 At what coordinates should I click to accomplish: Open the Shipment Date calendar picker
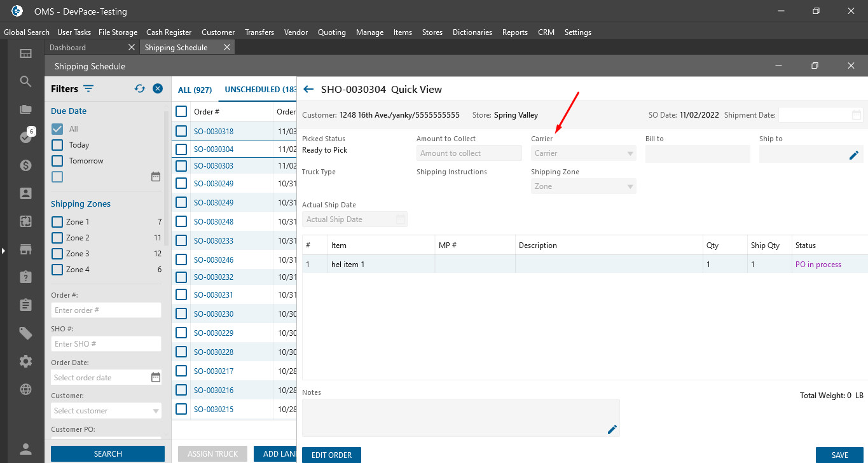(857, 115)
